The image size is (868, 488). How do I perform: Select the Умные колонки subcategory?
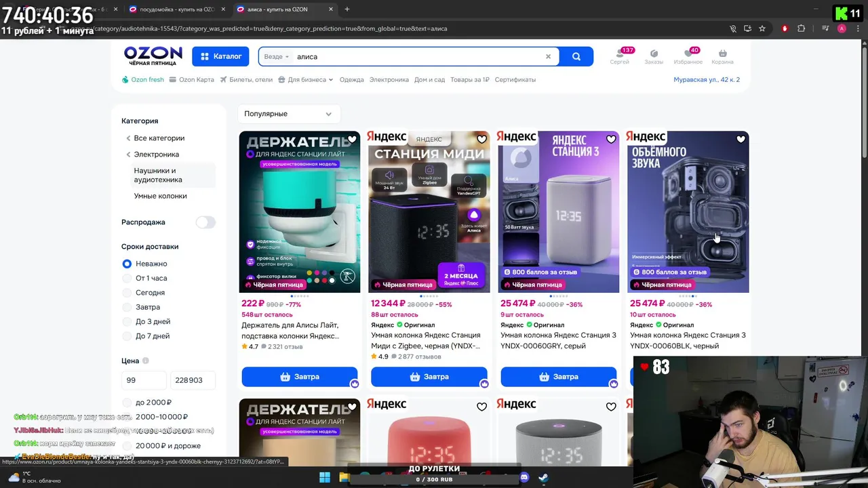pos(160,196)
